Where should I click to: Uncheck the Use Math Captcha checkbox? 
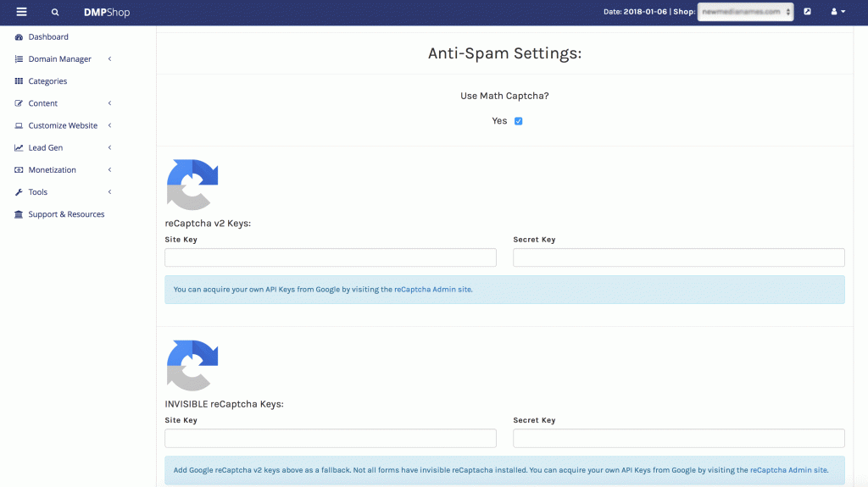[518, 121]
